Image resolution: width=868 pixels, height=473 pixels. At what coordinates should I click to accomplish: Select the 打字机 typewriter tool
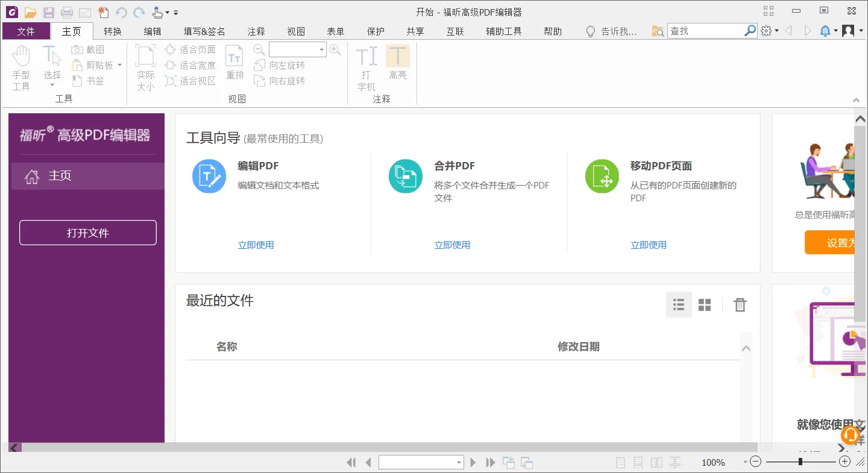366,68
